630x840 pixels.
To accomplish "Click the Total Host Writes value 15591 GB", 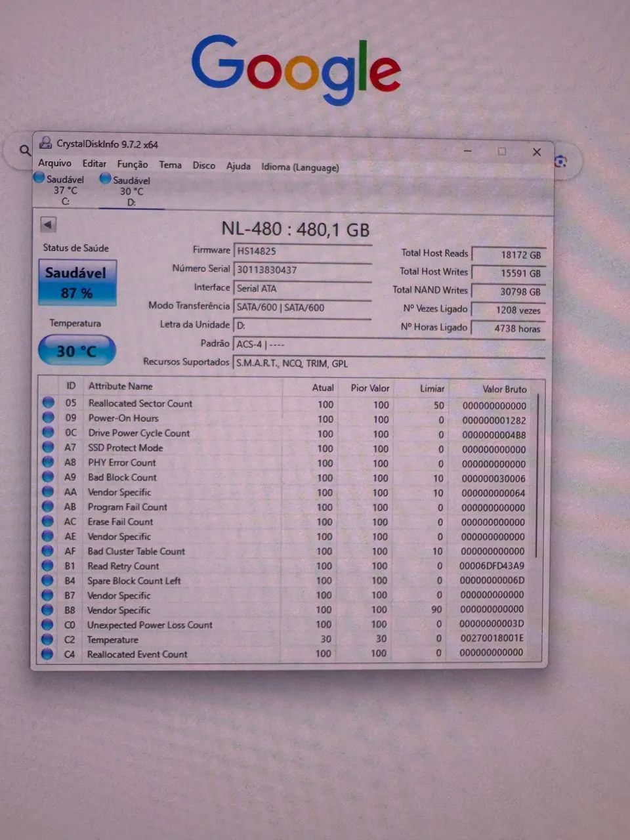I will click(x=509, y=273).
